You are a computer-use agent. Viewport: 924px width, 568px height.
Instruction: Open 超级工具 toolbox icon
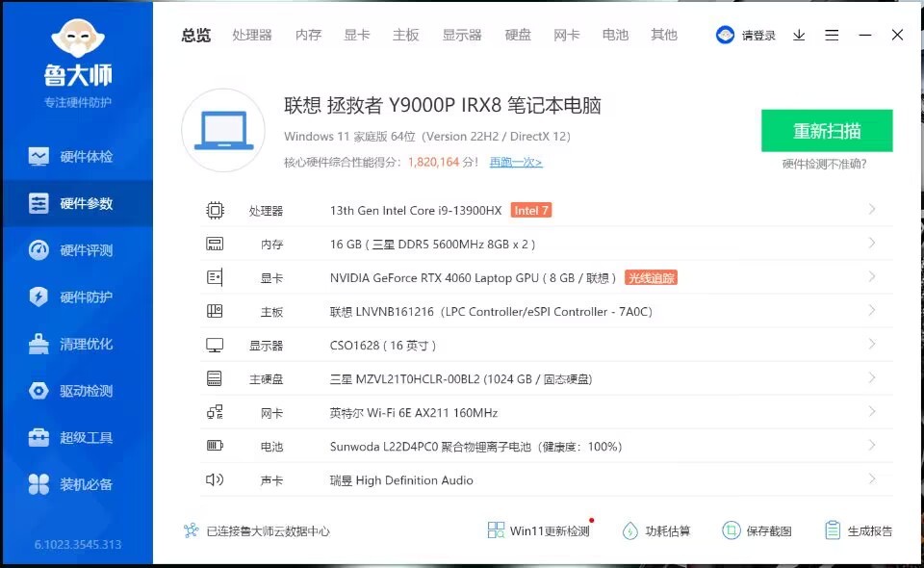tap(38, 438)
